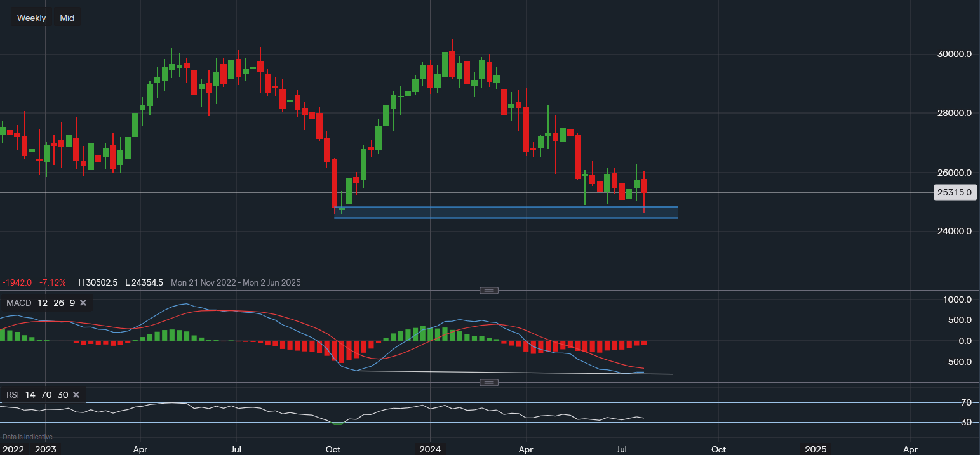Open MACD indicator settings label
980x455 pixels.
point(19,303)
